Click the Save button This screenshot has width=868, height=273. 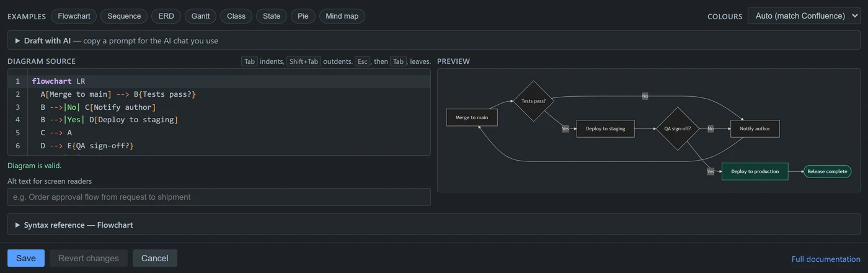point(26,258)
